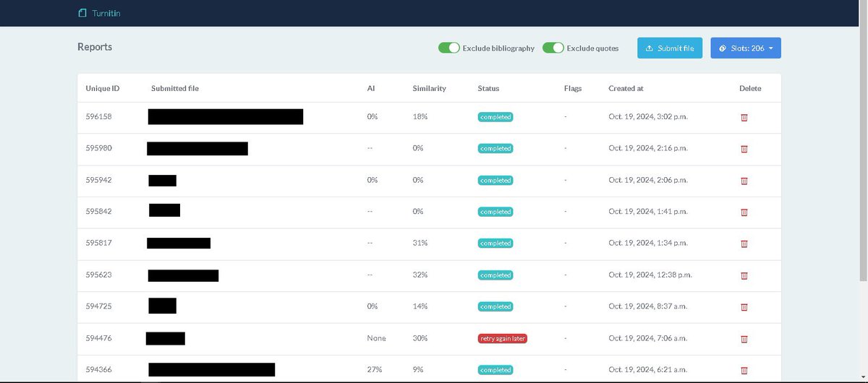Delete report 594725 using trash icon
This screenshot has width=868, height=383.
click(x=744, y=307)
